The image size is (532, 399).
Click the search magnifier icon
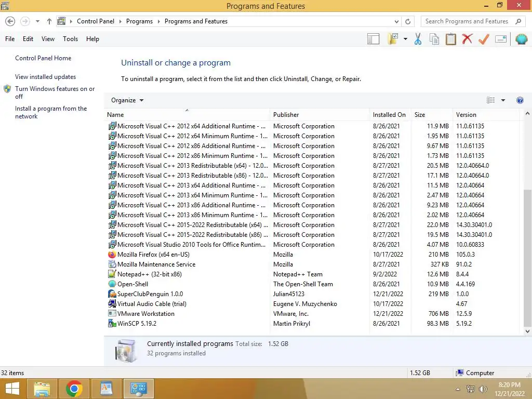[x=518, y=21]
